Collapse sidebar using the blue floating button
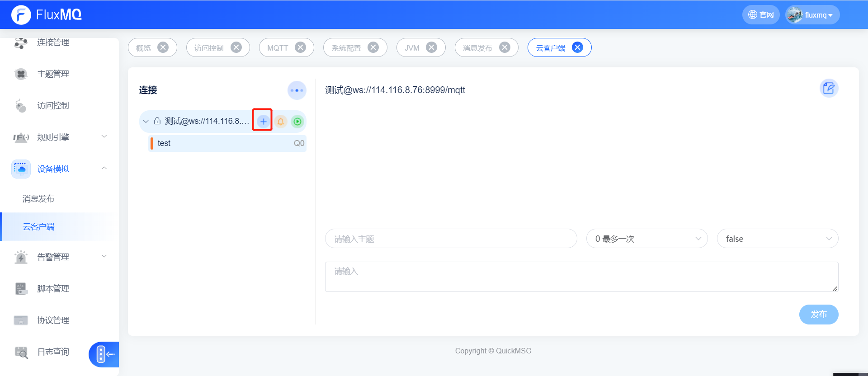Image resolution: width=868 pixels, height=376 pixels. tap(104, 354)
